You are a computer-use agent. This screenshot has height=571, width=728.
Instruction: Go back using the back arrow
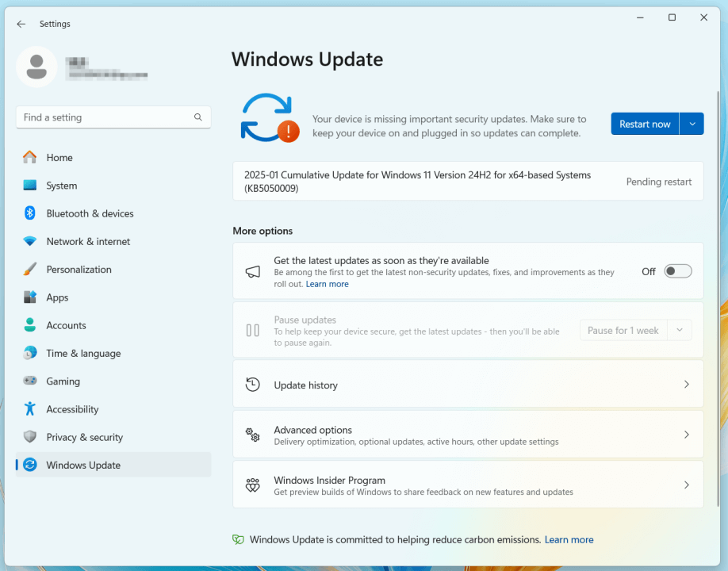tap(21, 24)
